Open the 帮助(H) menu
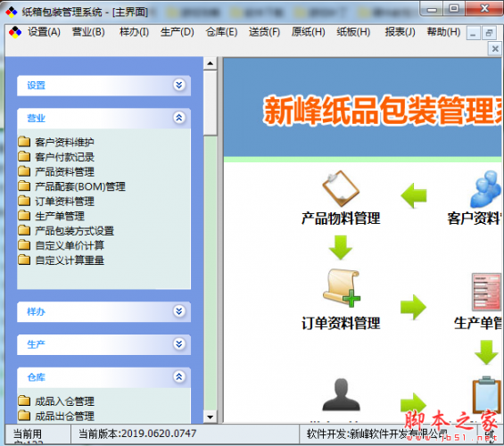This screenshot has width=504, height=446. [443, 32]
